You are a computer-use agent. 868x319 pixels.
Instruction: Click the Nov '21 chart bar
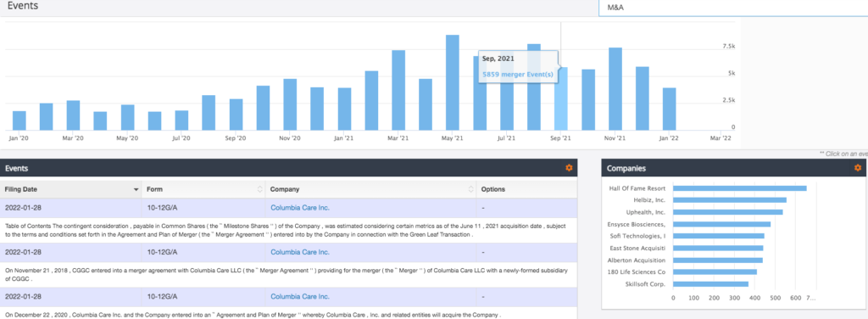[615, 88]
